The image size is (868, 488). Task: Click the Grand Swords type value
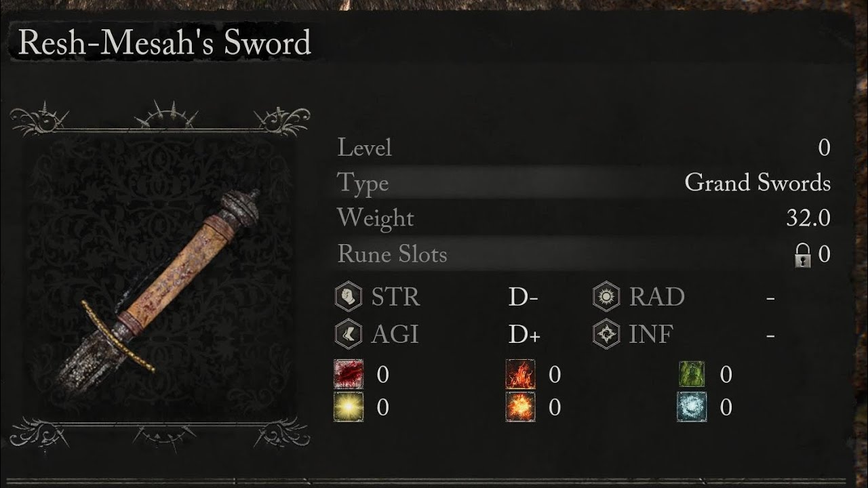[757, 183]
